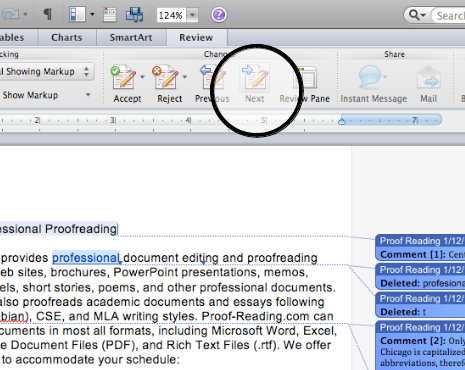
Task: Click the Accept change icon
Action: 123,77
